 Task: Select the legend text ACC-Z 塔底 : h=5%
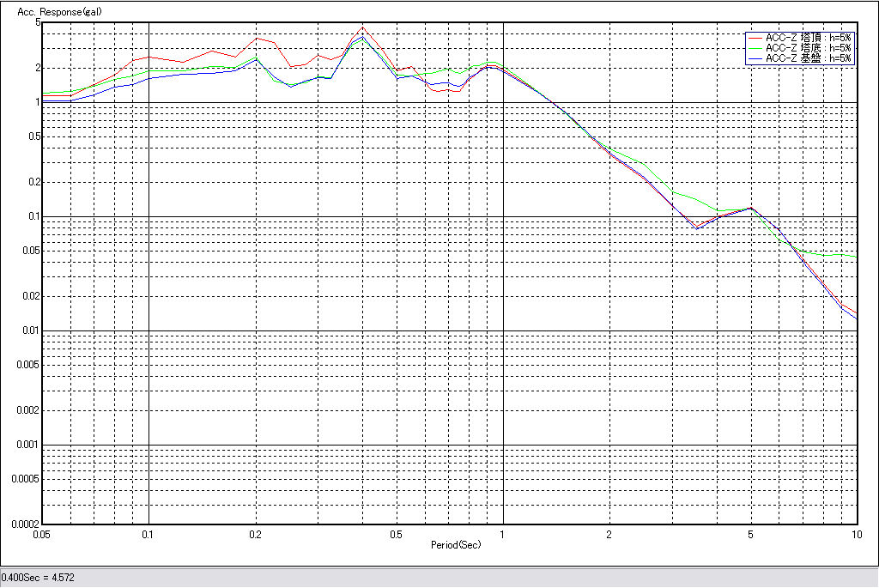click(808, 48)
